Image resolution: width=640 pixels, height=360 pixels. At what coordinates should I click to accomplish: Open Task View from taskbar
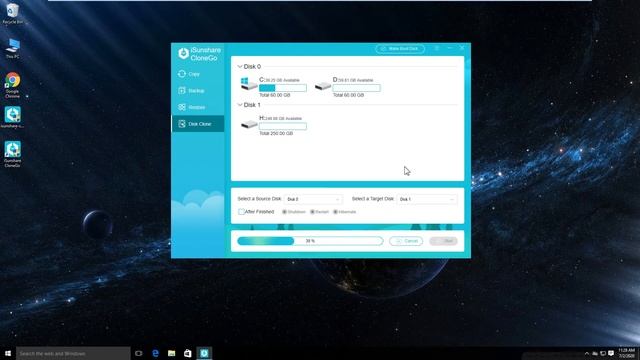pyautogui.click(x=139, y=353)
